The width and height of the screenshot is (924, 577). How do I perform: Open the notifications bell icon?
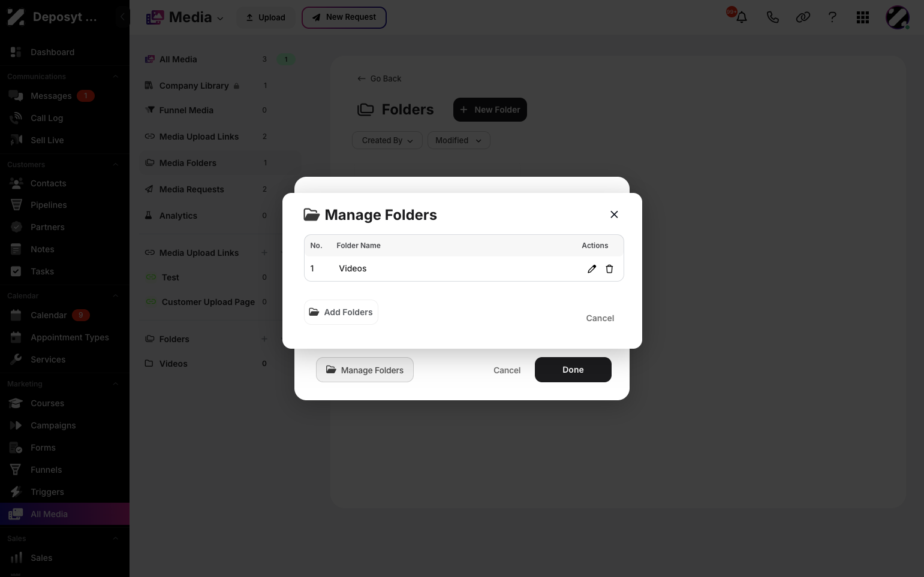tap(742, 17)
